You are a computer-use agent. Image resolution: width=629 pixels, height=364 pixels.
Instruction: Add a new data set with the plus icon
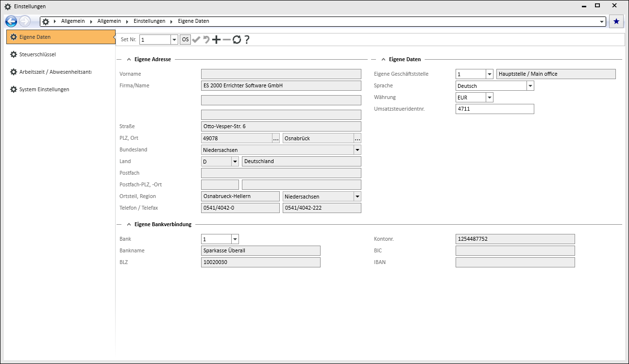217,40
